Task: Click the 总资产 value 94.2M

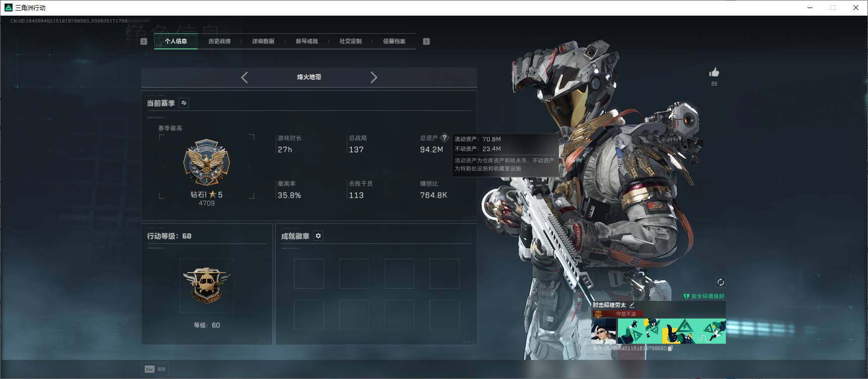Action: [x=431, y=150]
